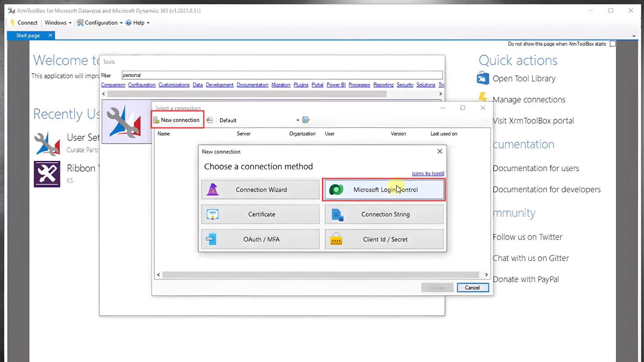The height and width of the screenshot is (362, 644).
Task: Click the OAuth / MFA icon
Action: pyautogui.click(x=211, y=239)
